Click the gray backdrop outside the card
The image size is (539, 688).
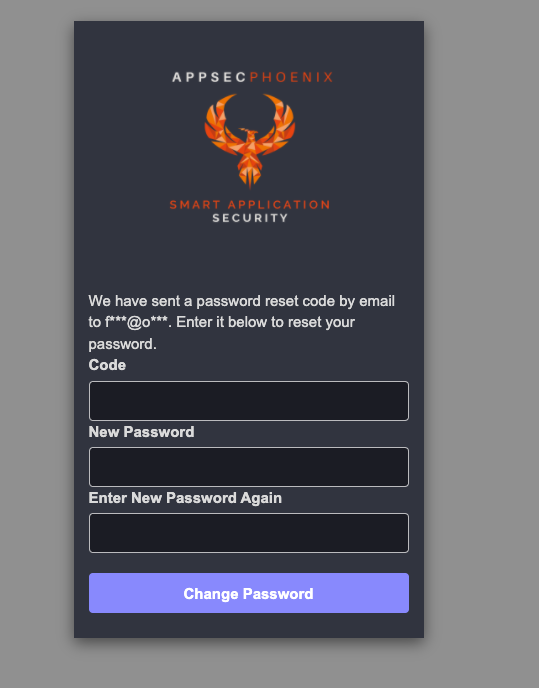(481, 342)
